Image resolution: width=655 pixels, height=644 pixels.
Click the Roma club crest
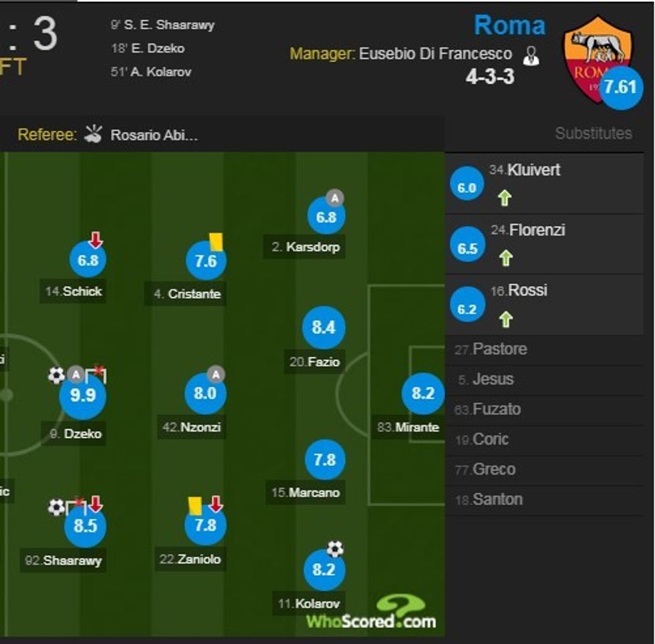[597, 55]
